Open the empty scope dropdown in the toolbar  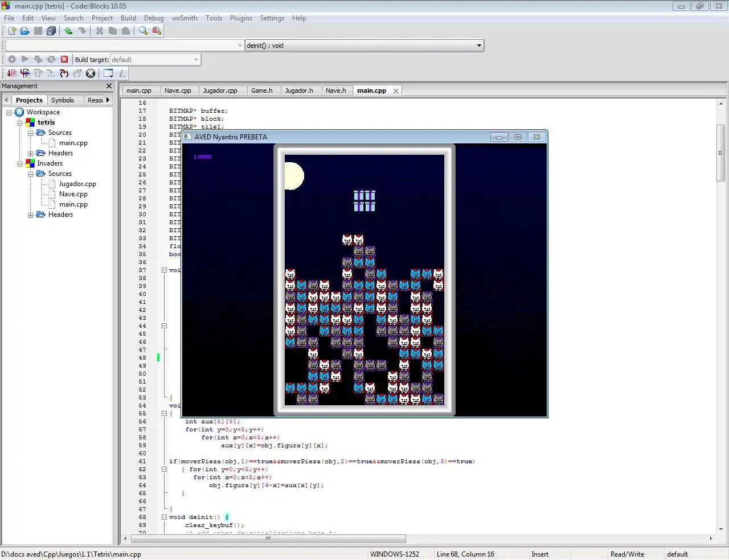pos(125,46)
